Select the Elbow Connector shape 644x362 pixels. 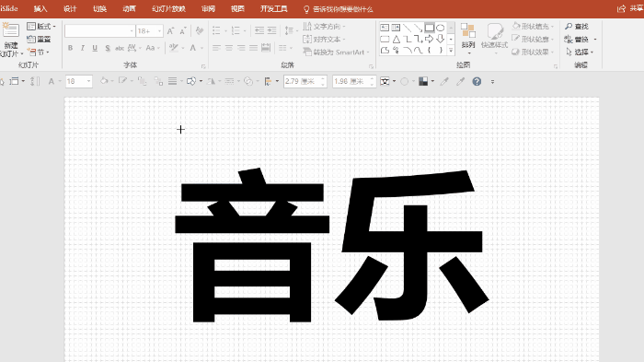point(407,39)
